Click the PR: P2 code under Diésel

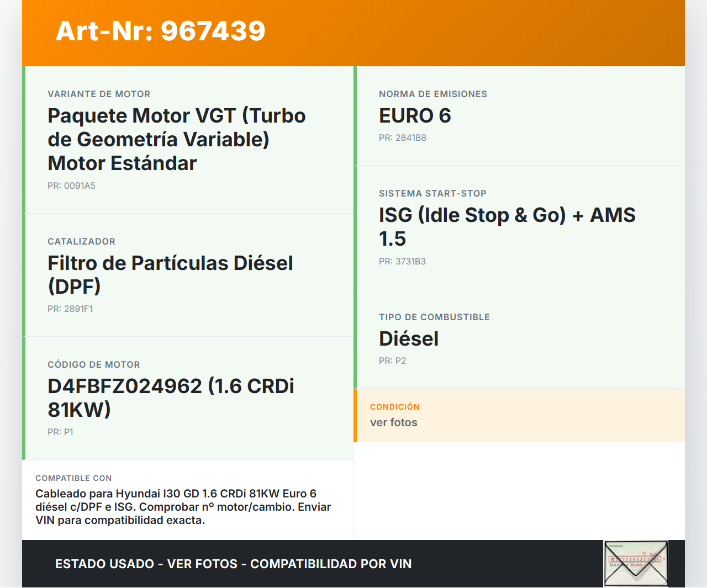(x=392, y=361)
